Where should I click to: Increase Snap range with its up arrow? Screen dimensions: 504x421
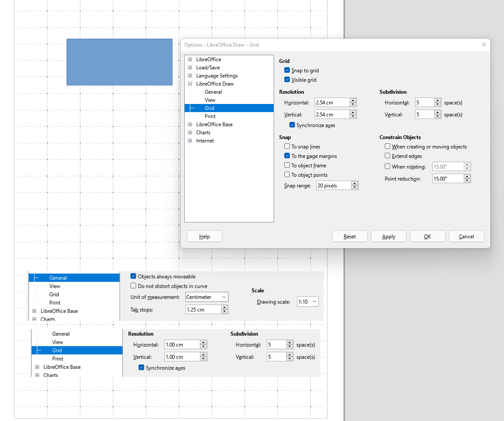click(x=354, y=183)
